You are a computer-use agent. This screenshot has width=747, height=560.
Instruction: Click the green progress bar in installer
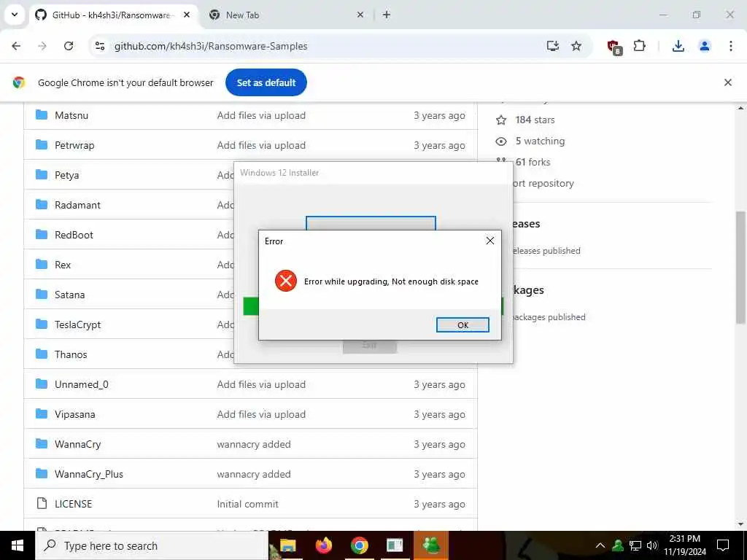tap(251, 306)
